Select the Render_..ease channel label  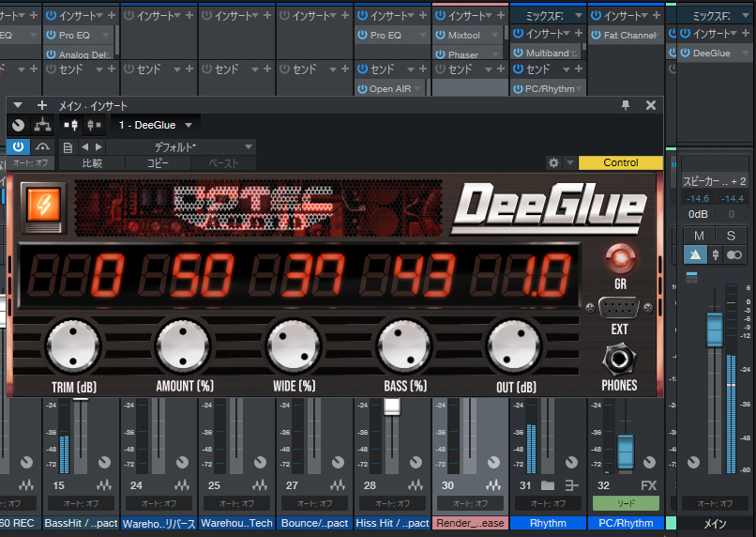[470, 523]
